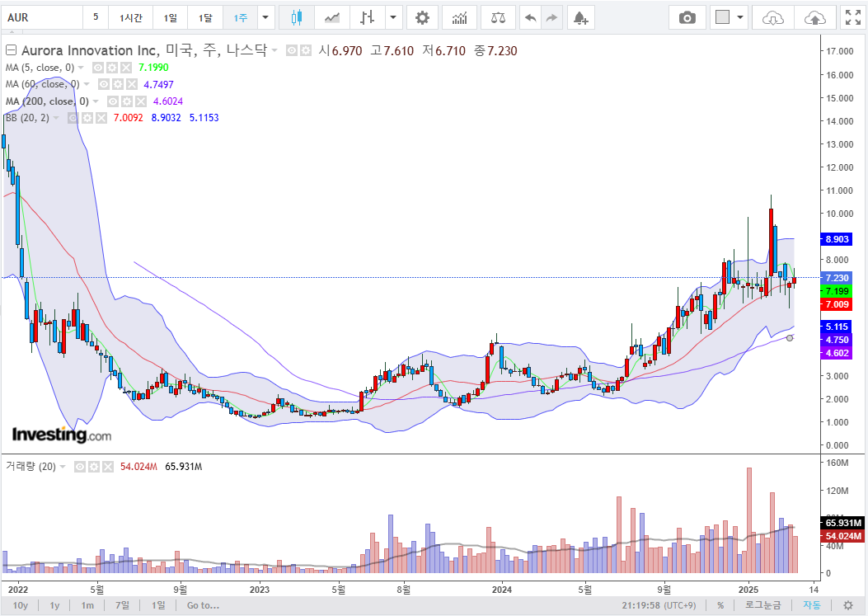Image resolution: width=868 pixels, height=616 pixels.
Task: Hide the 거래량 volume bars eye icon
Action: pos(80,467)
